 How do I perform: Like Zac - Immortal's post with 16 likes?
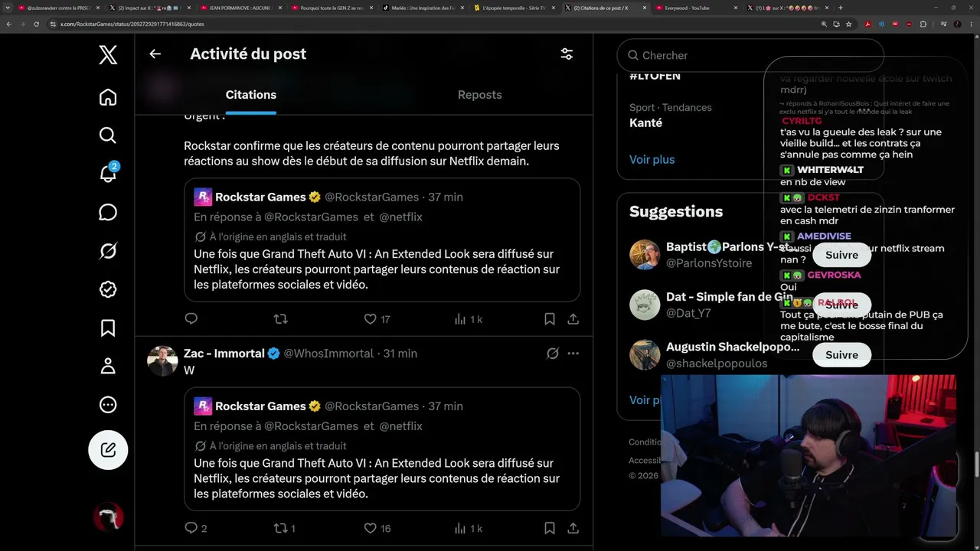tap(377, 528)
